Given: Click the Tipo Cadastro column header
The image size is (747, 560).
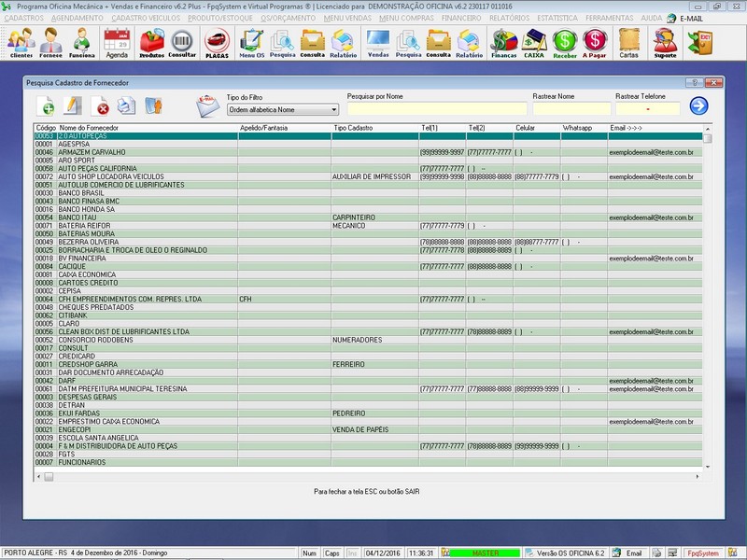Looking at the screenshot, I should pyautogui.click(x=353, y=128).
